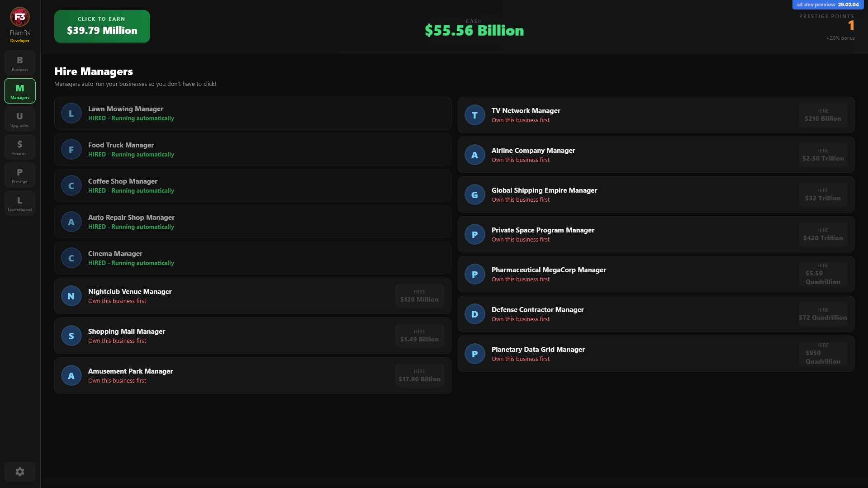Open settings gear icon in sidebar
The width and height of the screenshot is (868, 488).
point(20,472)
